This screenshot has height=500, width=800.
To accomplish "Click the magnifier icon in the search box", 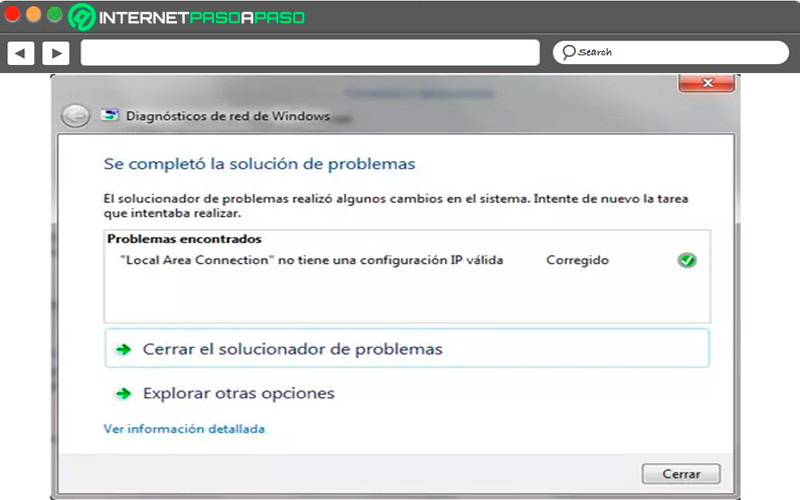I will 568,52.
